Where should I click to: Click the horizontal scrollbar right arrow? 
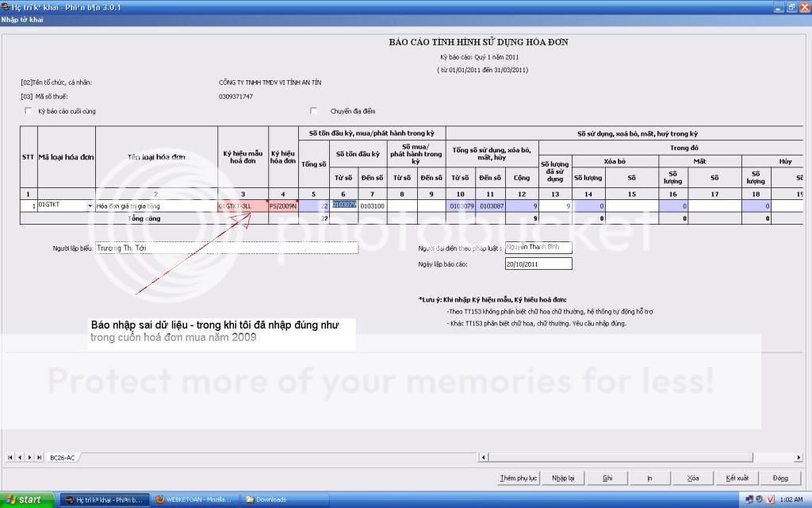tap(798, 457)
